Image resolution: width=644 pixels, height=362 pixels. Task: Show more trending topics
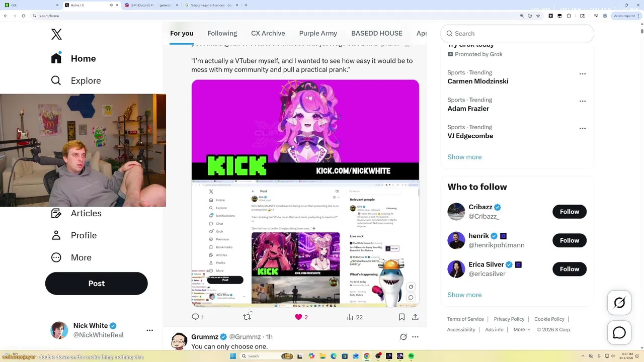(x=464, y=157)
